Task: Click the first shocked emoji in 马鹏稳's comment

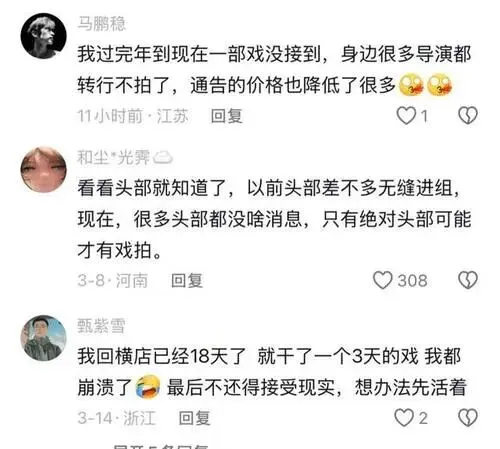Action: pyautogui.click(x=412, y=85)
